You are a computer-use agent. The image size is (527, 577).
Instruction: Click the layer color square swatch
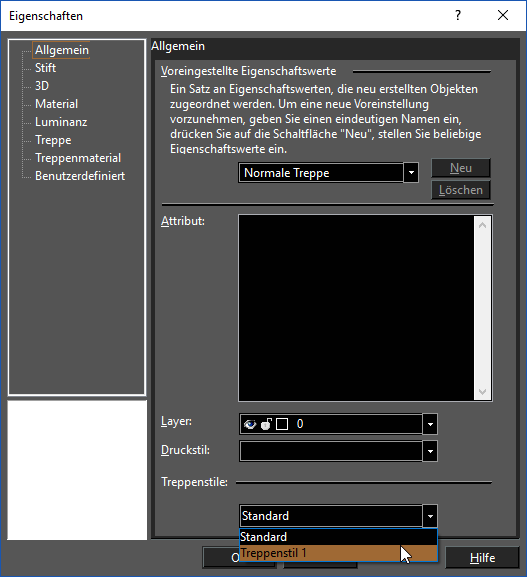[x=282, y=424]
